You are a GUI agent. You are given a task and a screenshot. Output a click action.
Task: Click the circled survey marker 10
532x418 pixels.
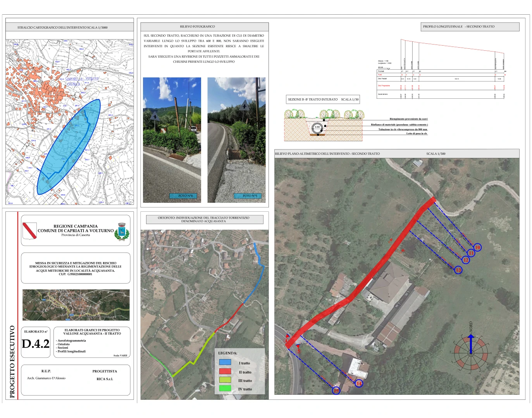[x=477, y=247]
